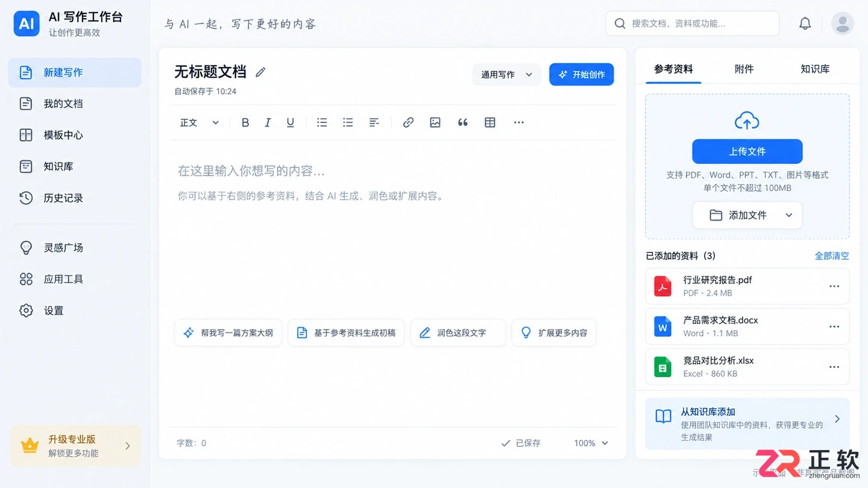Click the 开始创作 button
The height and width of the screenshot is (488, 868).
[x=582, y=75]
